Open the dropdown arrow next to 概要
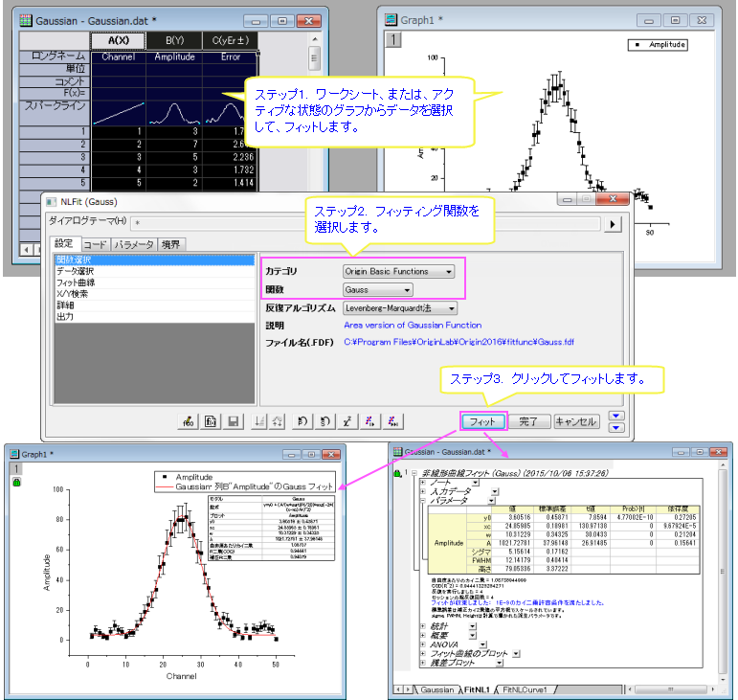738x700 pixels. (x=473, y=636)
